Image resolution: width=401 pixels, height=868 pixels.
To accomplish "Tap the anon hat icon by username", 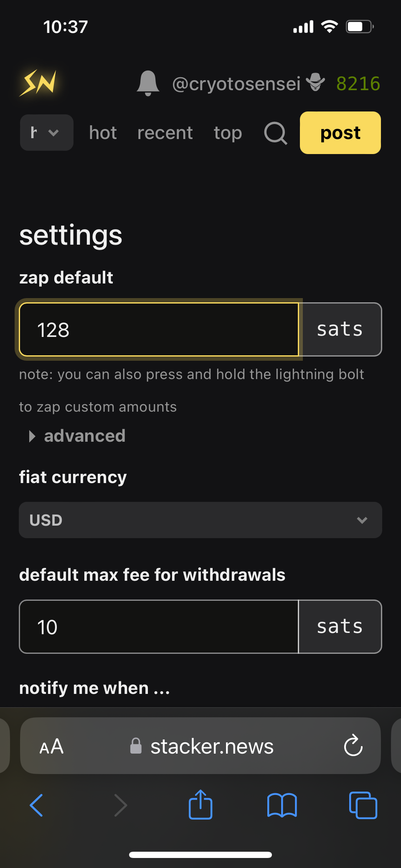I will coord(315,82).
